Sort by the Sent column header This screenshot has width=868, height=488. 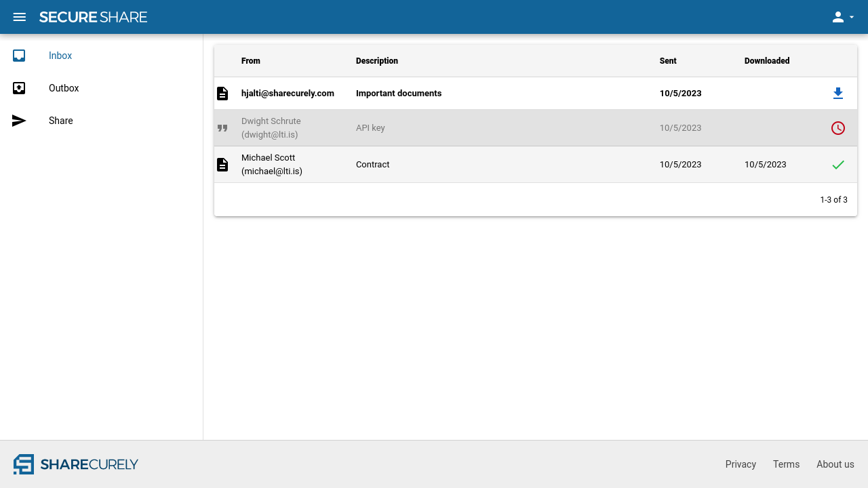(x=668, y=61)
